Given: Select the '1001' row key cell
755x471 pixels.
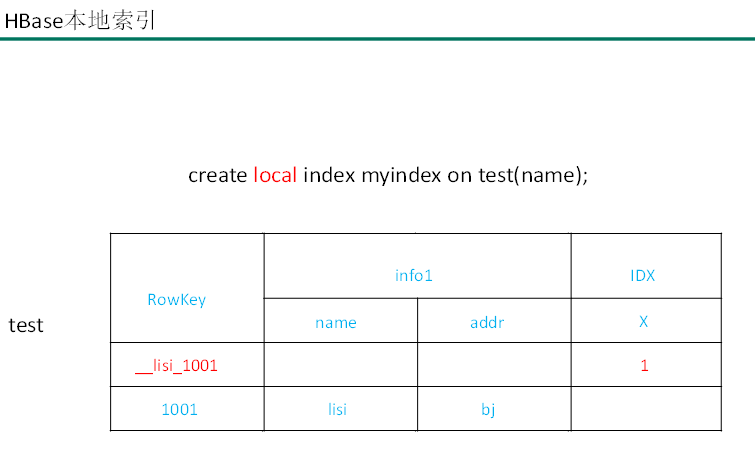Looking at the screenshot, I should 187,409.
